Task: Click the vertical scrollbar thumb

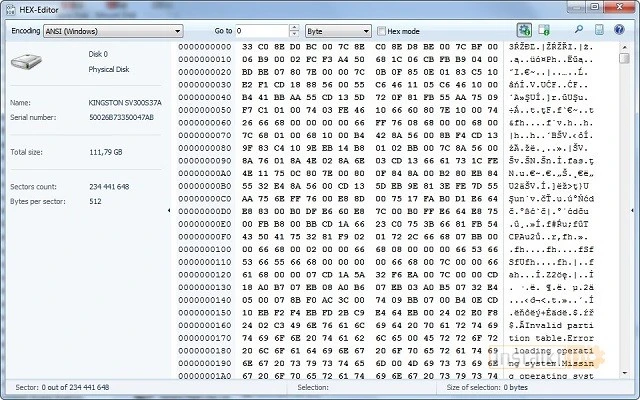Action: coord(624,58)
